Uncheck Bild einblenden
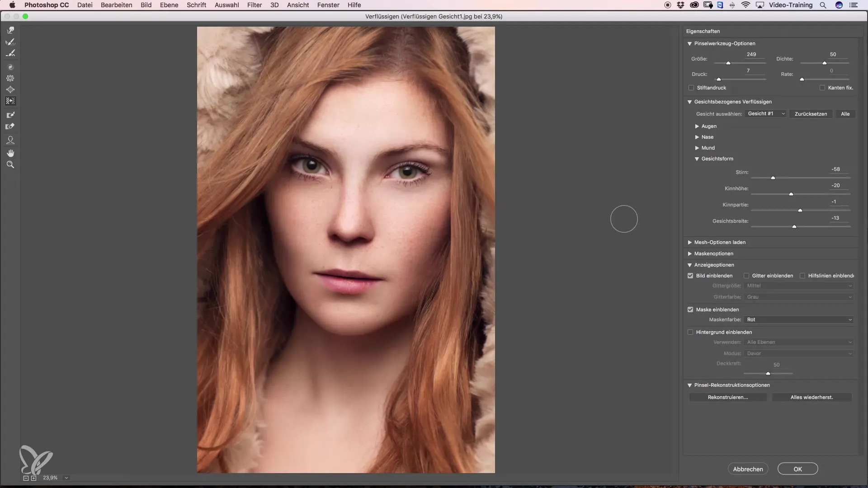868x488 pixels. (x=690, y=276)
